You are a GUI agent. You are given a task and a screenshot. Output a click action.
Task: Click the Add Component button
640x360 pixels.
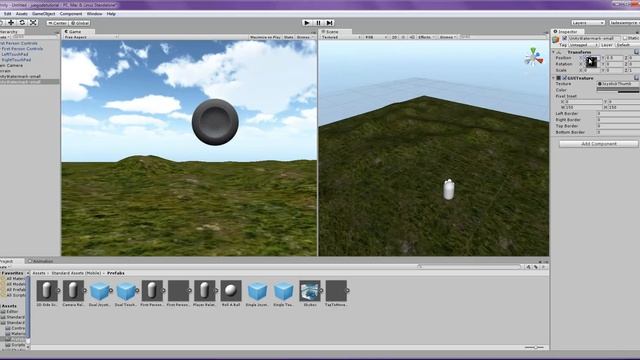(x=598, y=144)
